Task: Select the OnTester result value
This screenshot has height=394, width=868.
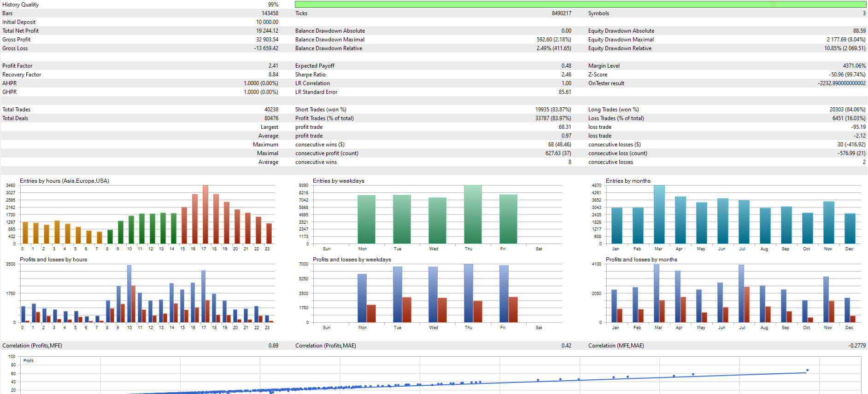Action: 842,83
